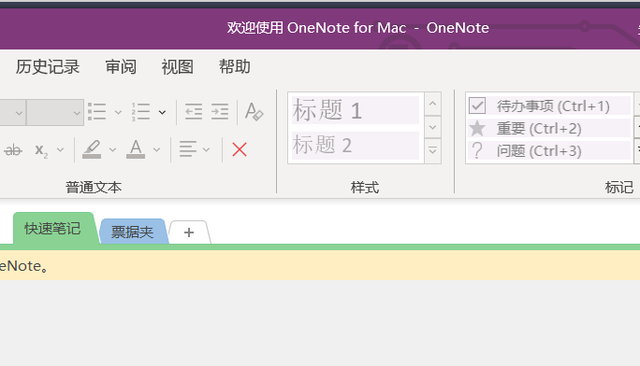Expand the full styles gallery
640x366 pixels.
point(433,151)
